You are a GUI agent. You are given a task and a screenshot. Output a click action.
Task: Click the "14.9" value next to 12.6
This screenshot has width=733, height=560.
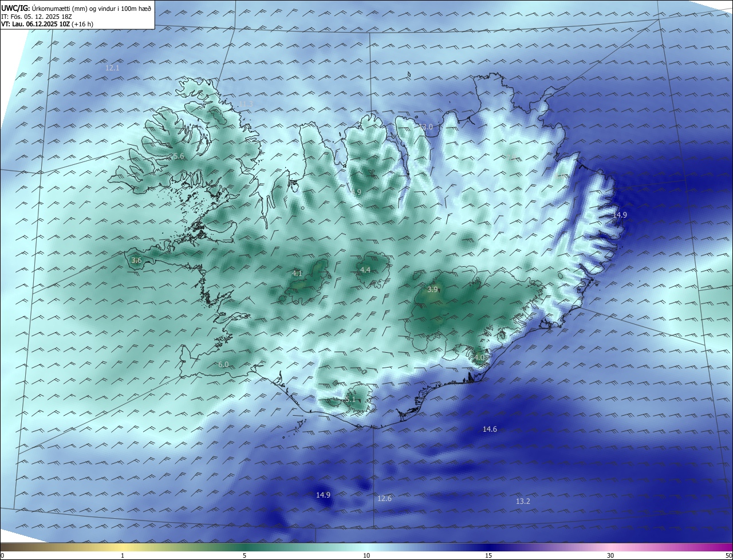pos(323,495)
